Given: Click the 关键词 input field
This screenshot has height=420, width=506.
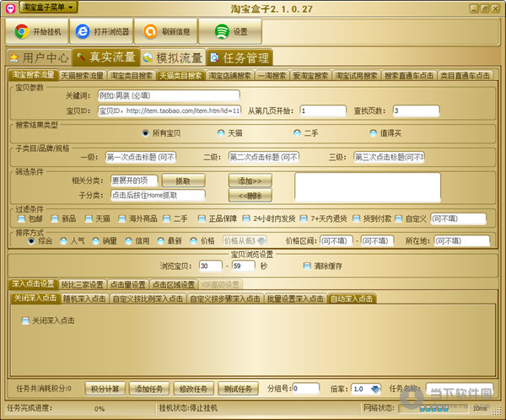Looking at the screenshot, I should (x=169, y=95).
